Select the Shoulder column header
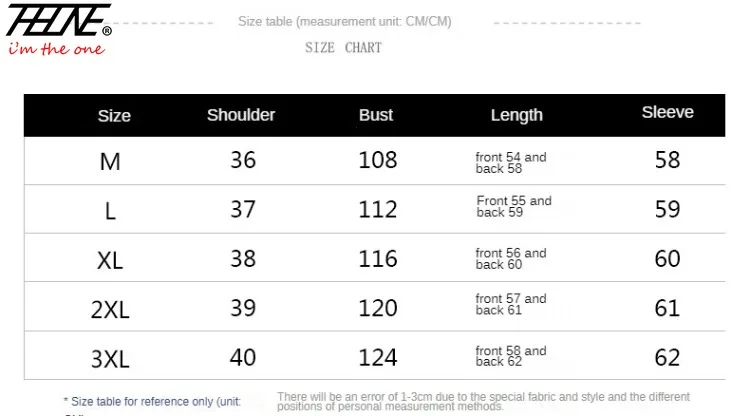The image size is (750, 416). coord(241,115)
